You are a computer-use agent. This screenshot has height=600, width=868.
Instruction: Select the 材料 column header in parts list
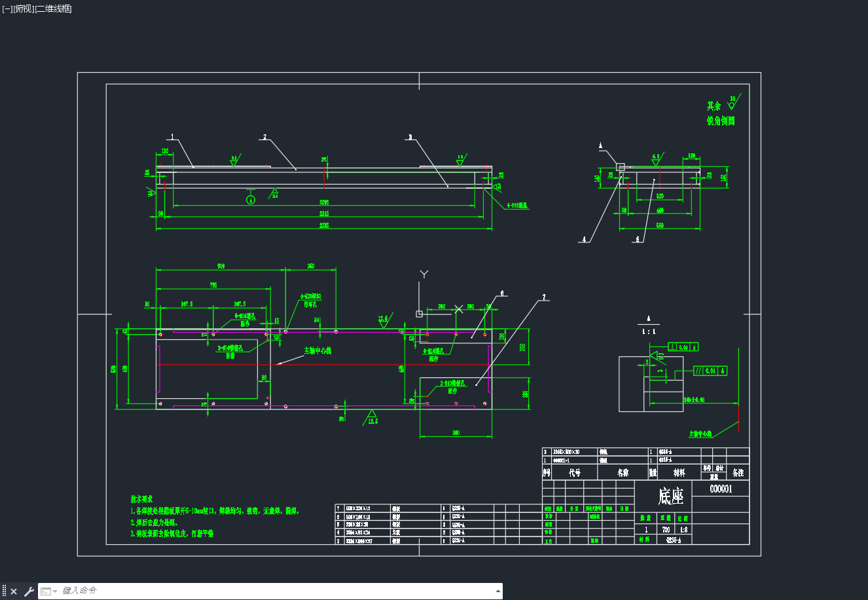tap(679, 472)
